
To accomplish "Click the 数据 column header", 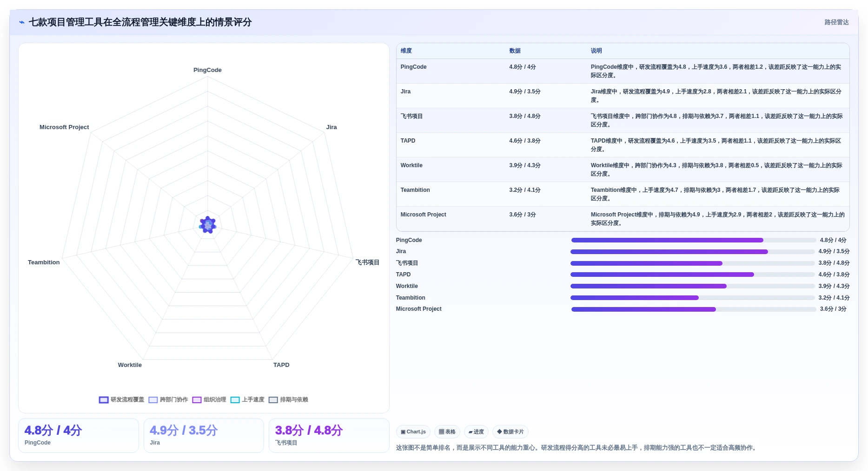I will 515,51.
